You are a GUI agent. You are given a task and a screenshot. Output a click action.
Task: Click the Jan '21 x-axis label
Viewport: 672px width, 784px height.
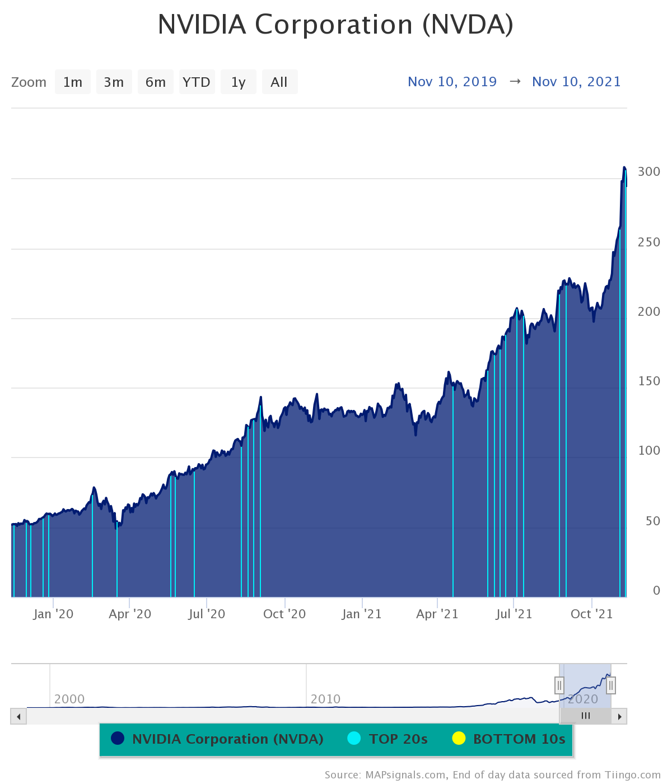pyautogui.click(x=362, y=614)
